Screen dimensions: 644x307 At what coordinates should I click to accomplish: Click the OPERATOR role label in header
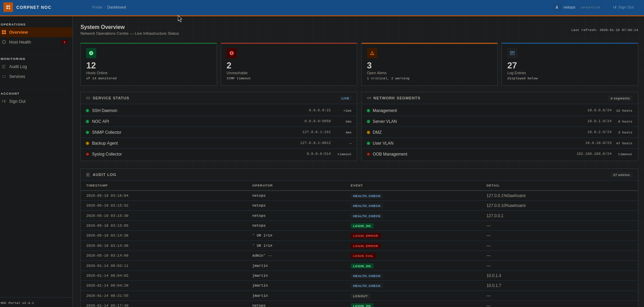[x=590, y=7]
